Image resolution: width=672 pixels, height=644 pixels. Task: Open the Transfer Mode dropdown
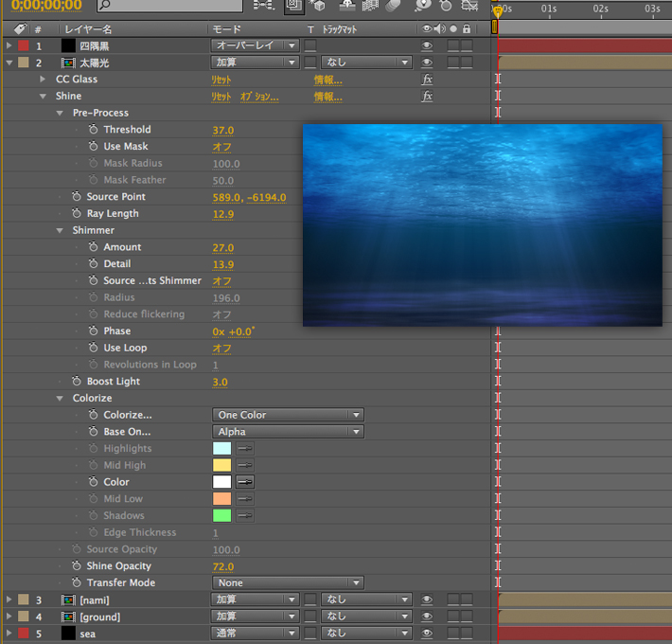(288, 583)
